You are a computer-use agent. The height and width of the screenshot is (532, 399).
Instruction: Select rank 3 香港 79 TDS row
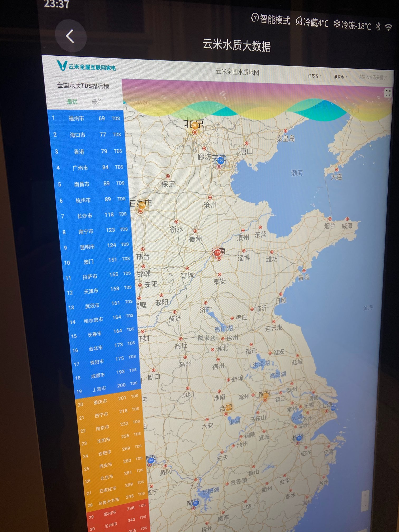pyautogui.click(x=89, y=151)
